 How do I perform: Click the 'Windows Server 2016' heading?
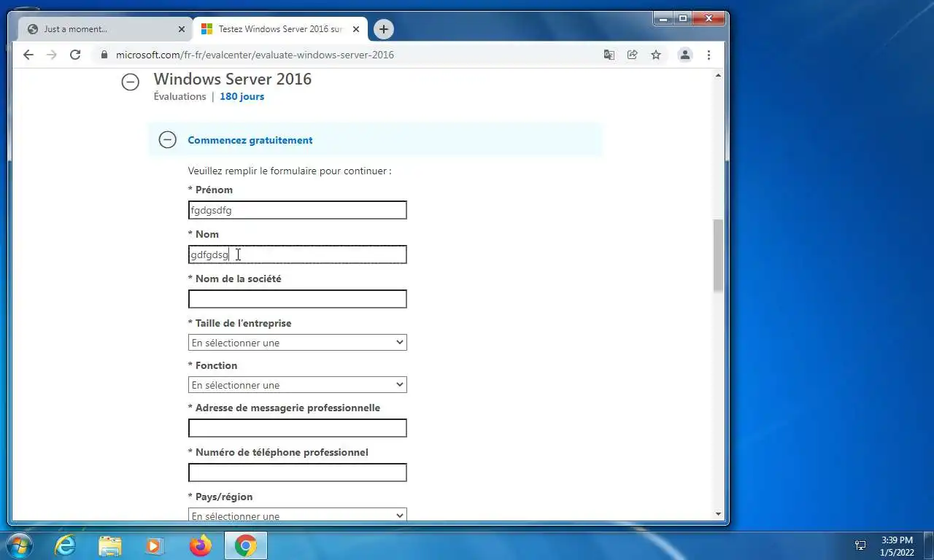point(232,79)
